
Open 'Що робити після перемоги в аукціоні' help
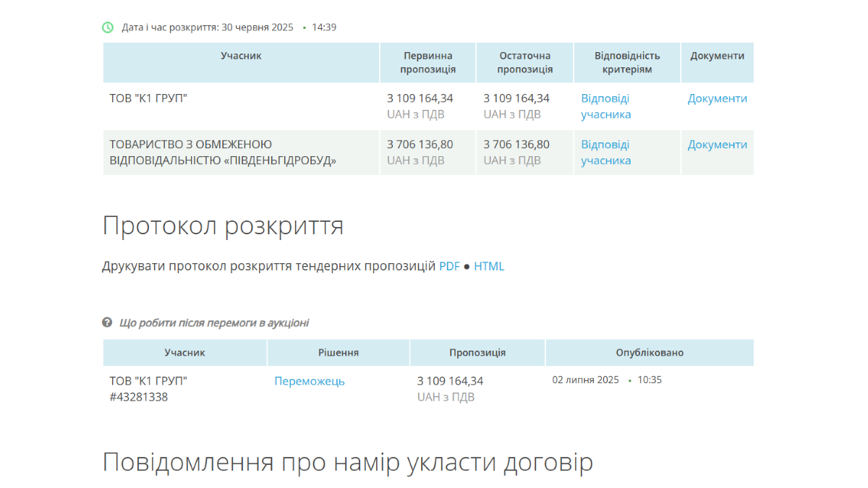point(214,323)
